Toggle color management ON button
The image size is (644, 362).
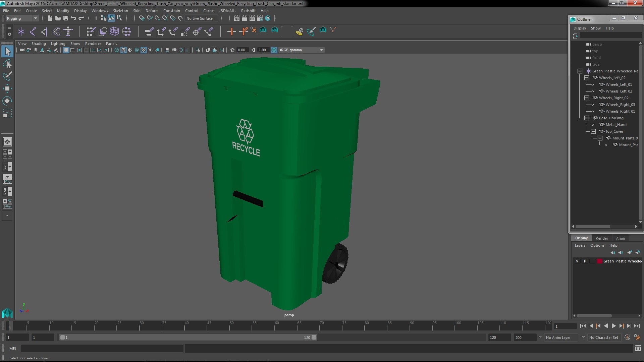tap(274, 50)
